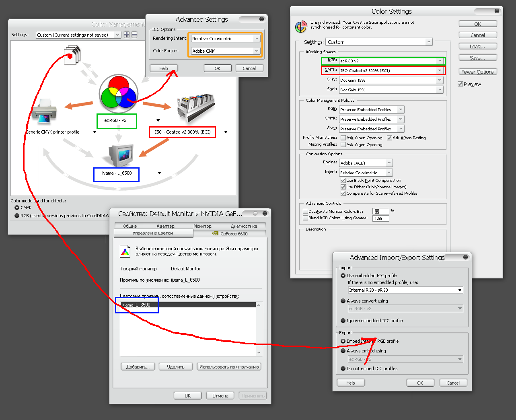Enable Profile Mismatches Ask When Opening
The image size is (516, 420).
tap(343, 138)
